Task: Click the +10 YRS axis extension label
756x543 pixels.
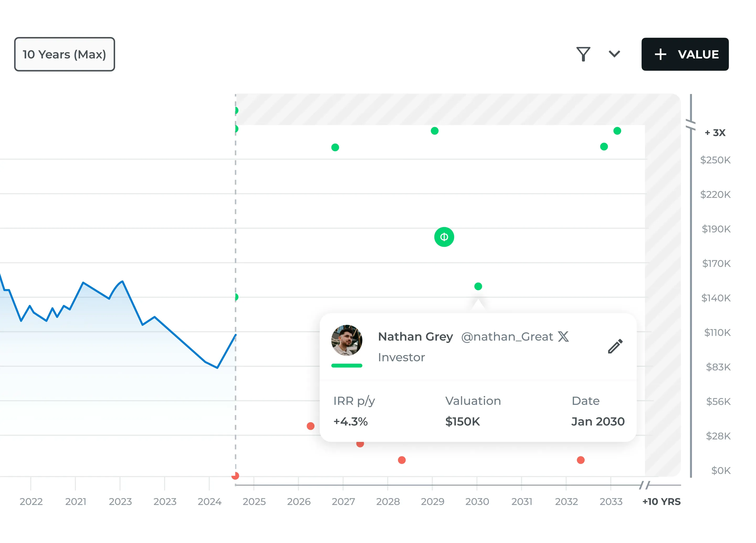Action: click(x=661, y=501)
